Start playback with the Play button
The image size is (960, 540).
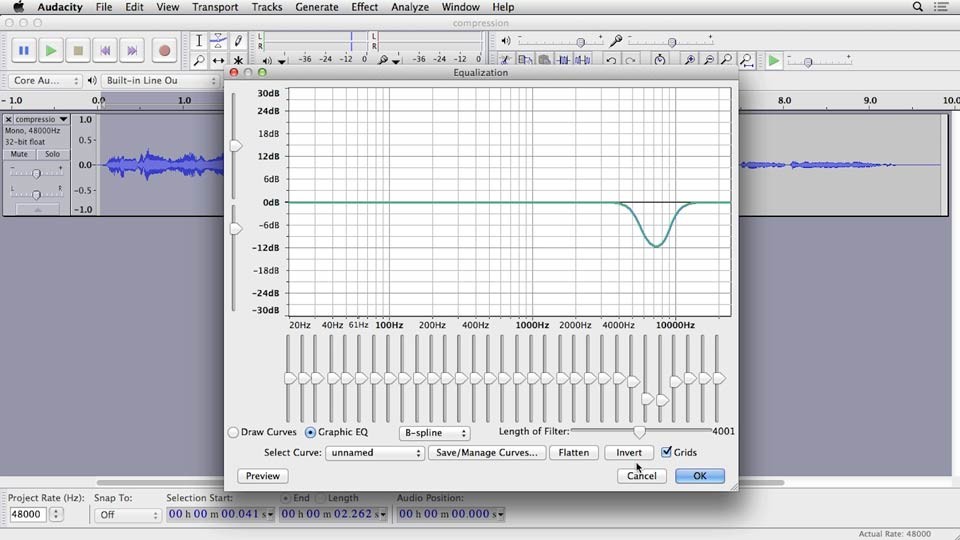[51, 51]
